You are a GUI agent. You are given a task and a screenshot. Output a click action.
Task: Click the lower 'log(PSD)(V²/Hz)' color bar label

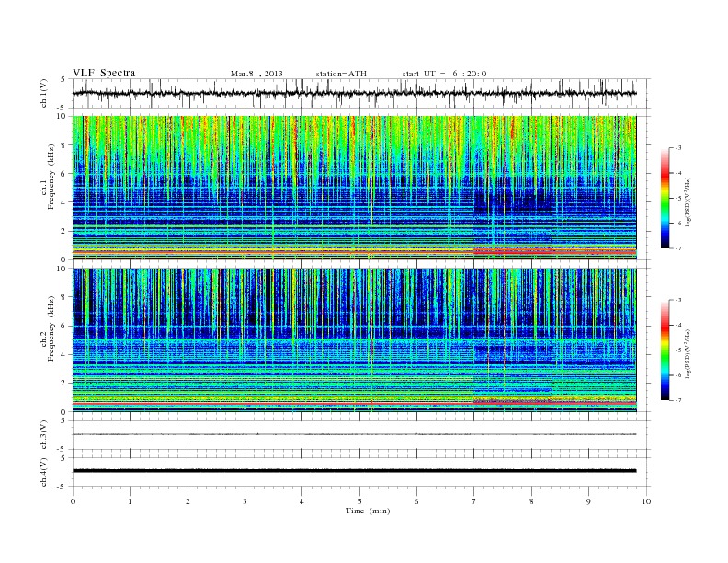[x=689, y=353]
